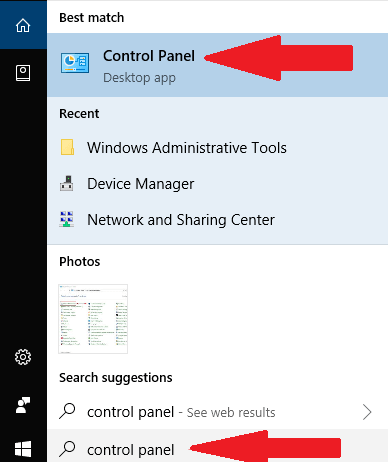The width and height of the screenshot is (388, 462).
Task: Click the Recent section heading
Action: point(79,114)
